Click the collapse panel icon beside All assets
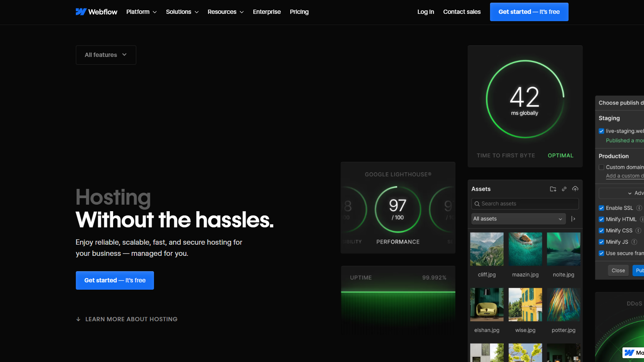Image resolution: width=644 pixels, height=362 pixels. (x=573, y=219)
